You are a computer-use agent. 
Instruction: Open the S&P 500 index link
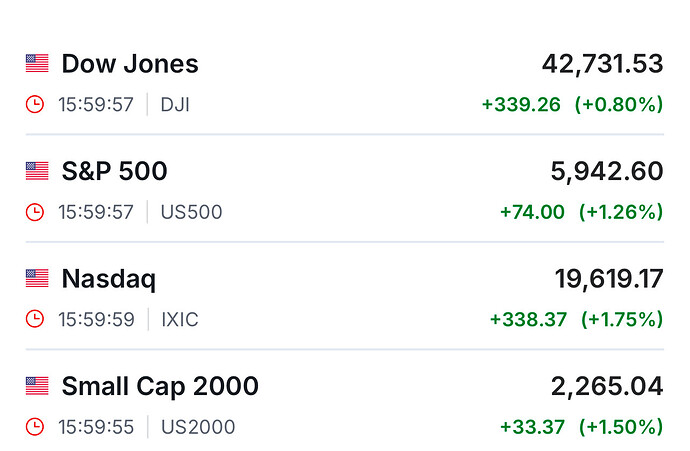click(114, 171)
